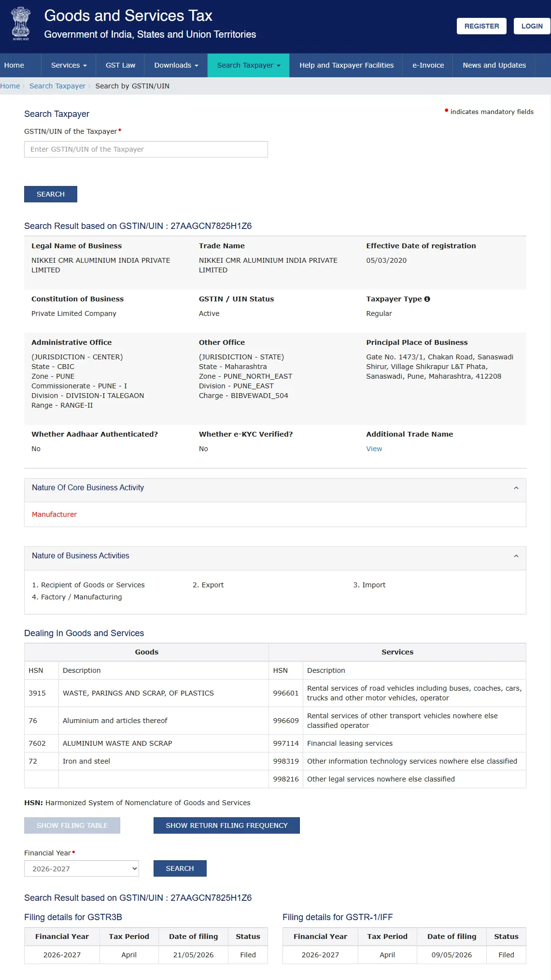Select effective registration date 05/03/2020

(386, 260)
